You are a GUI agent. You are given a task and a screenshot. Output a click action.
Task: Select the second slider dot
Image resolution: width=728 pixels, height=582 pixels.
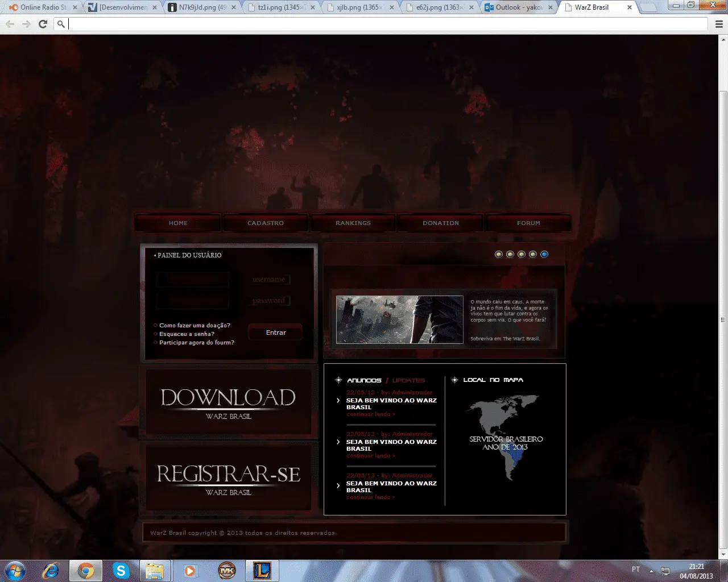510,254
